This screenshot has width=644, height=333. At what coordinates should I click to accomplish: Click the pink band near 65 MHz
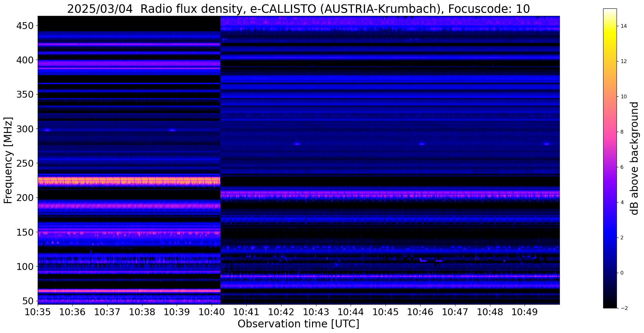pyautogui.click(x=129, y=291)
